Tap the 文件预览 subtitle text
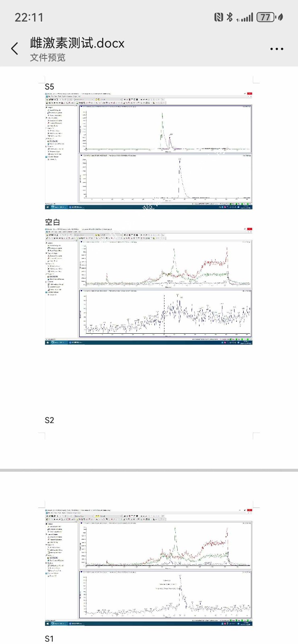Image resolution: width=298 pixels, height=644 pixels. tap(47, 58)
